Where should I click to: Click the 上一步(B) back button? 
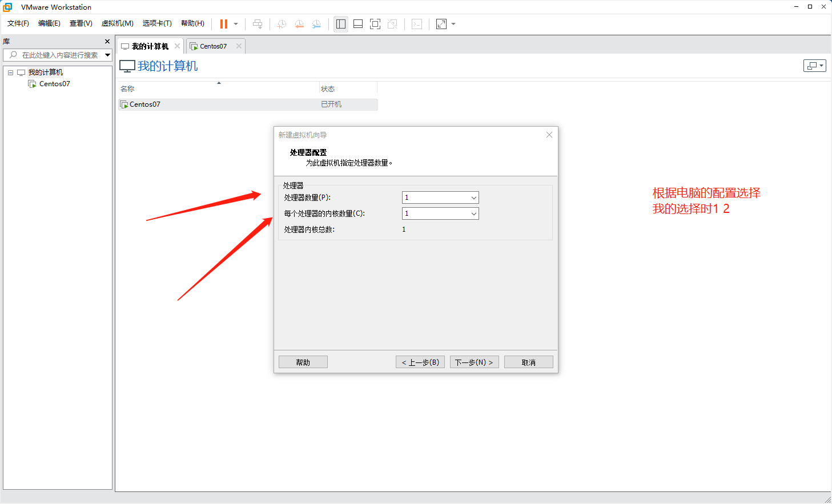pyautogui.click(x=420, y=362)
